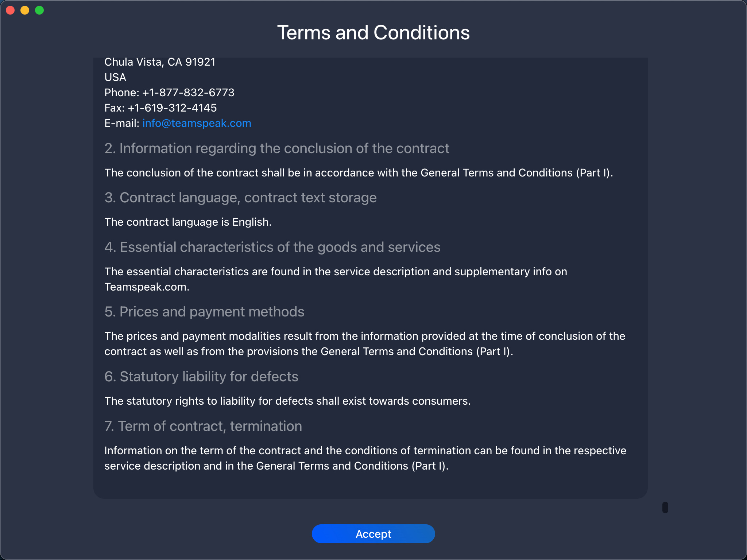The height and width of the screenshot is (560, 747).
Task: Maximize the window with the green button
Action: [39, 10]
